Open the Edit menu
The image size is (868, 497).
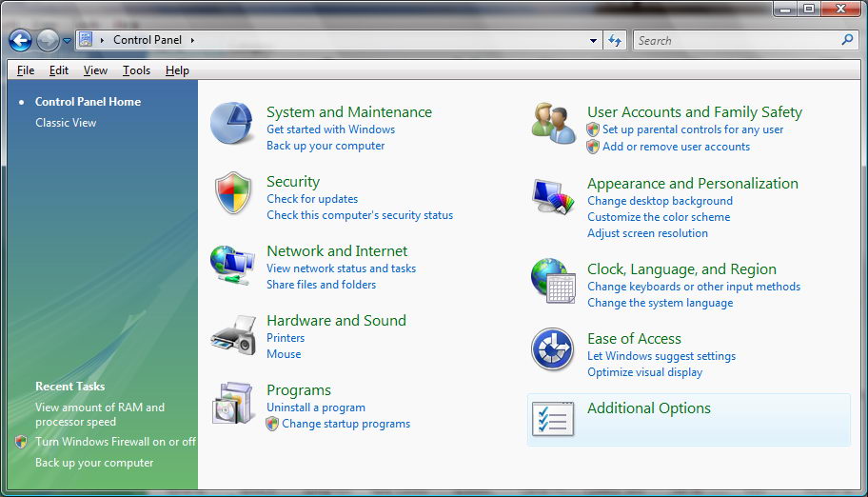pyautogui.click(x=59, y=70)
